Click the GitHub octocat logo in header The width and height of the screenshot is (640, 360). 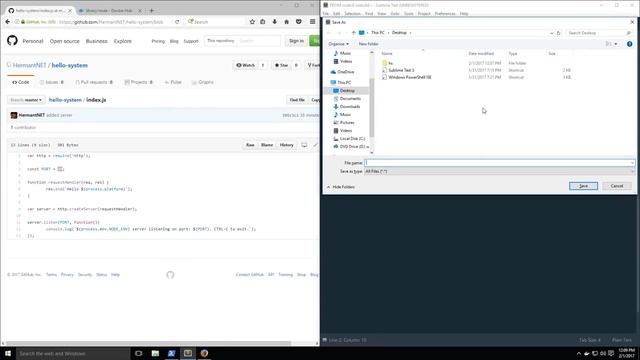[12, 40]
